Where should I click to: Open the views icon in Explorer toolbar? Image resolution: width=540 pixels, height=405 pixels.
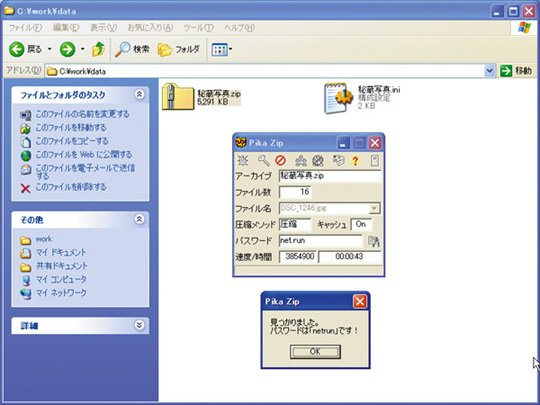tap(219, 50)
